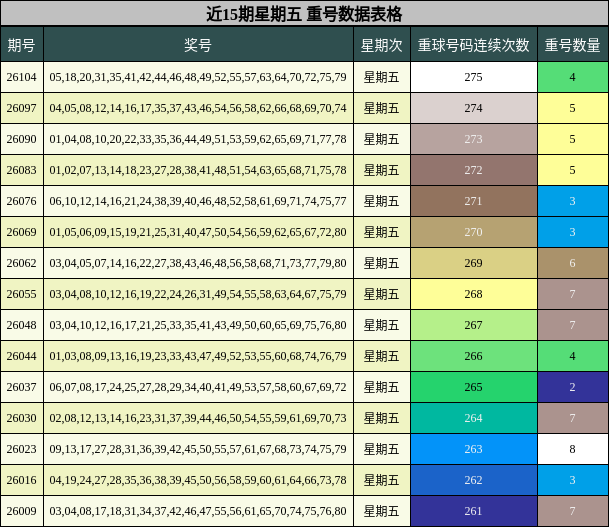Image resolution: width=609 pixels, height=527 pixels.
Task: Select the winning numbers of issue 26097
Action: (x=198, y=108)
